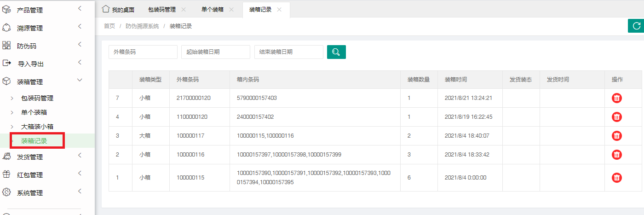Click the 防伪码 QR code icon
The width and height of the screenshot is (644, 215).
(6, 46)
